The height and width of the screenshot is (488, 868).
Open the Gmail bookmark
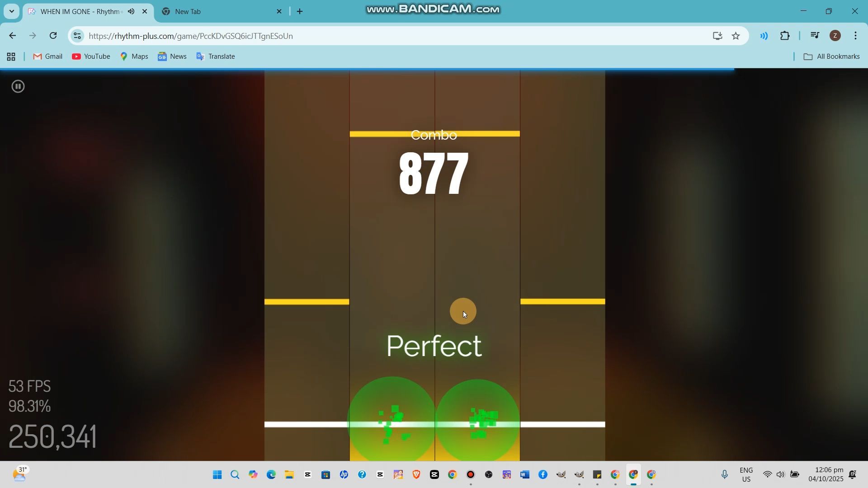[x=47, y=56]
